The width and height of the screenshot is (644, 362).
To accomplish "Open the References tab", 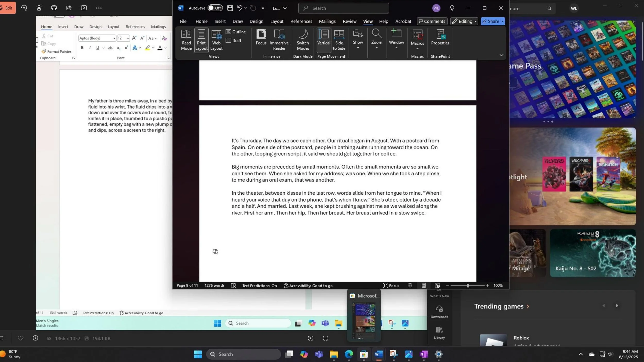I will [x=301, y=21].
